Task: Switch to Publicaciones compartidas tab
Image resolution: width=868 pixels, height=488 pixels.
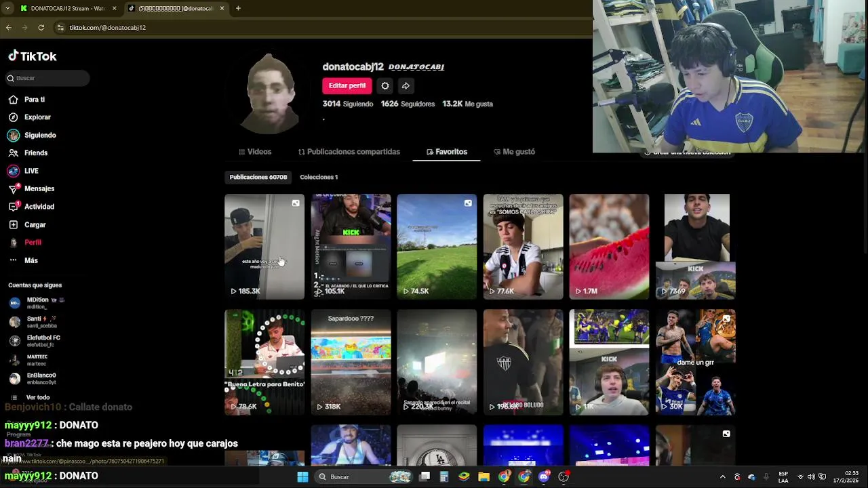Action: click(349, 152)
